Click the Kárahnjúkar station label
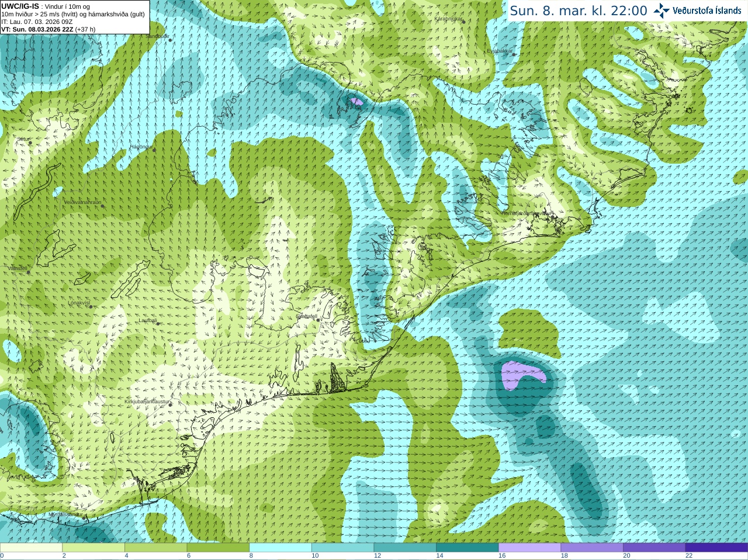The height and width of the screenshot is (560, 748). point(448,19)
